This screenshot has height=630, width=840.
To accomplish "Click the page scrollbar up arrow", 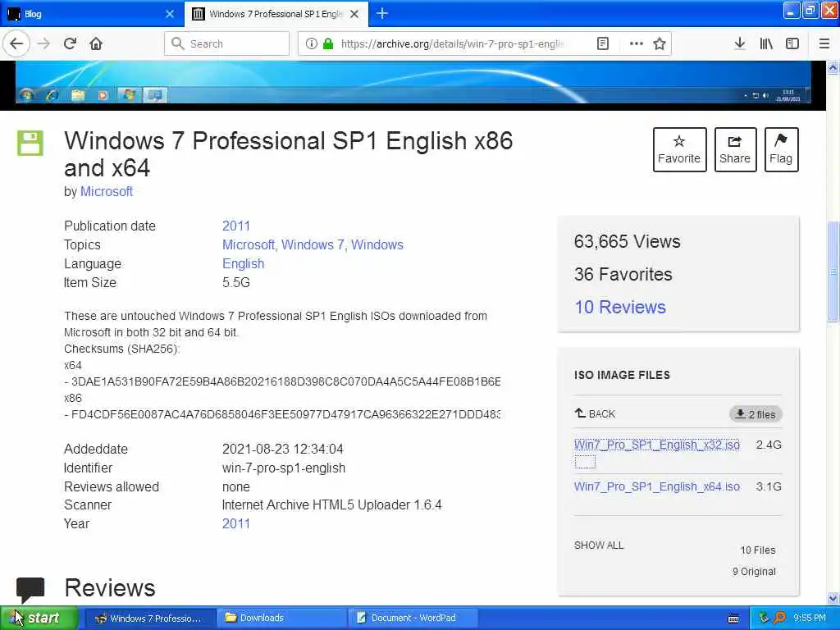I will [833, 68].
